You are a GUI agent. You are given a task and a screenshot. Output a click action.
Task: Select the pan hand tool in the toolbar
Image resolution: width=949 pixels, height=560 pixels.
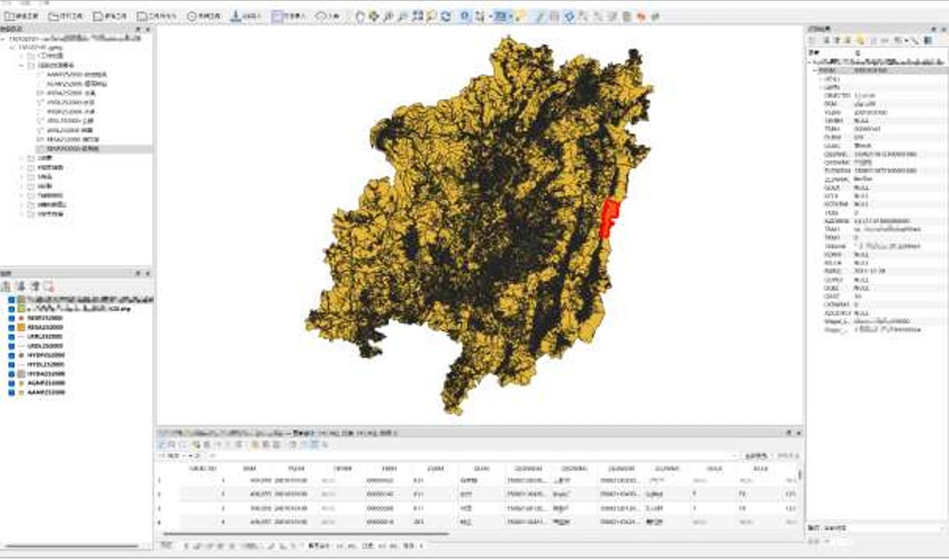click(360, 17)
